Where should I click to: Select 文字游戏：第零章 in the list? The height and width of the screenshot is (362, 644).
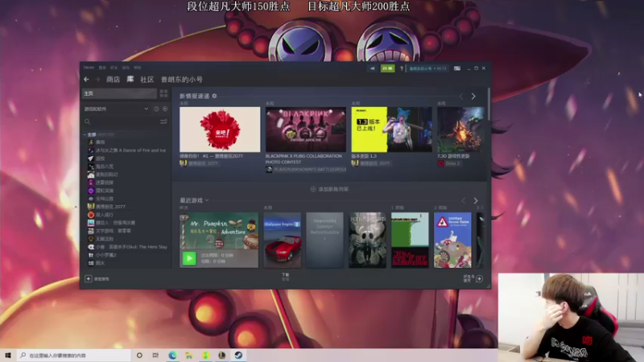[109, 231]
